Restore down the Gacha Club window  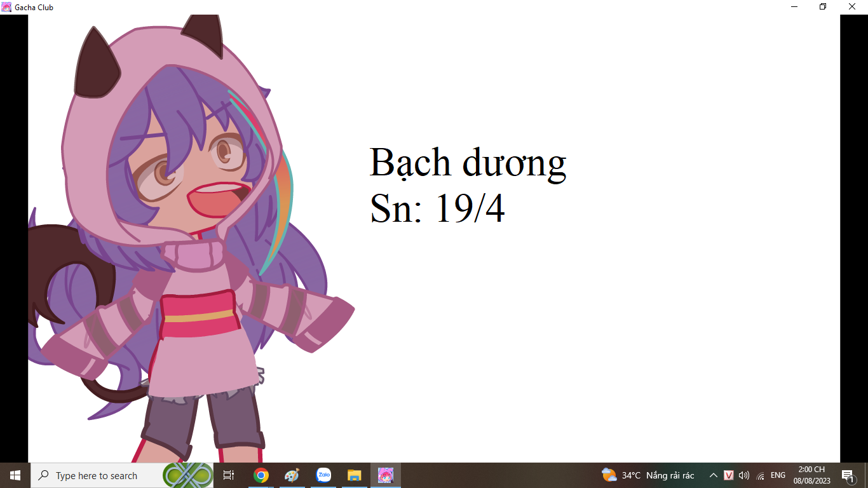tap(823, 7)
